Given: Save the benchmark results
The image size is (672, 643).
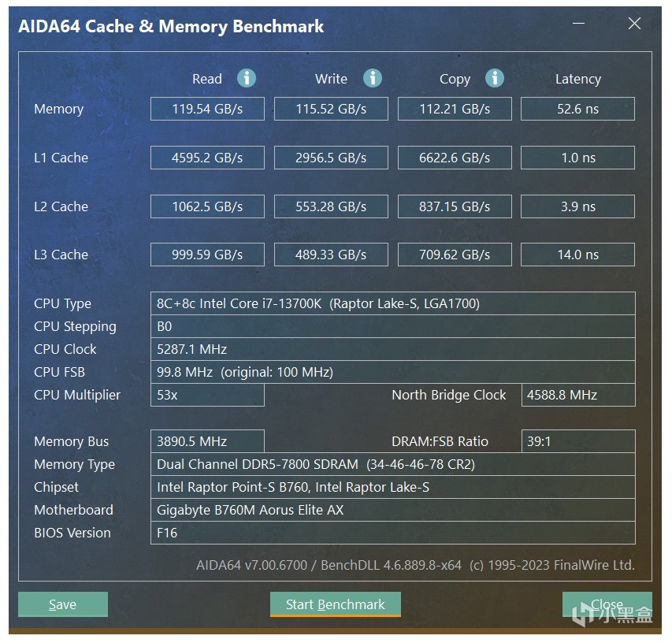Looking at the screenshot, I should [x=63, y=604].
